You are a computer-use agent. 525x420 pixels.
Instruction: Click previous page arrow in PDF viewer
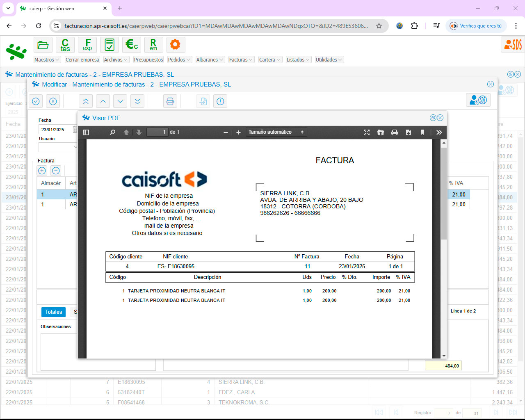(x=126, y=132)
